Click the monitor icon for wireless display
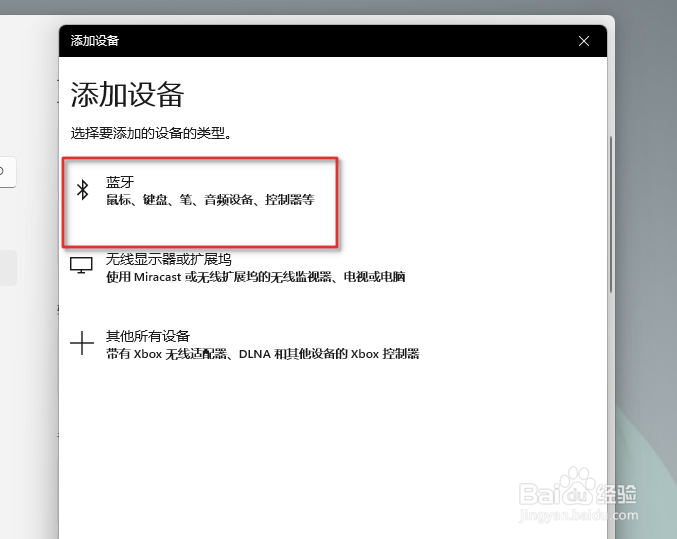Screen dimensions: 677x539 click(81, 265)
